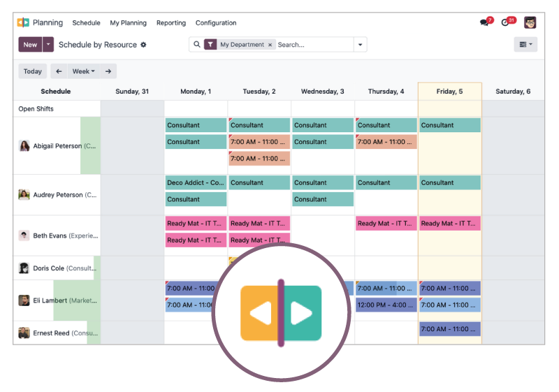Click the Today button

32,71
